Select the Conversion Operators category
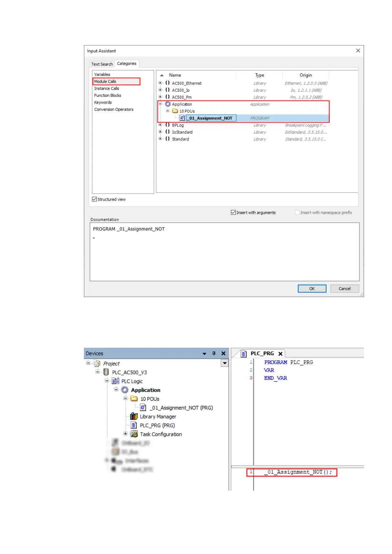Image resolution: width=392 pixels, height=554 pixels. (114, 109)
